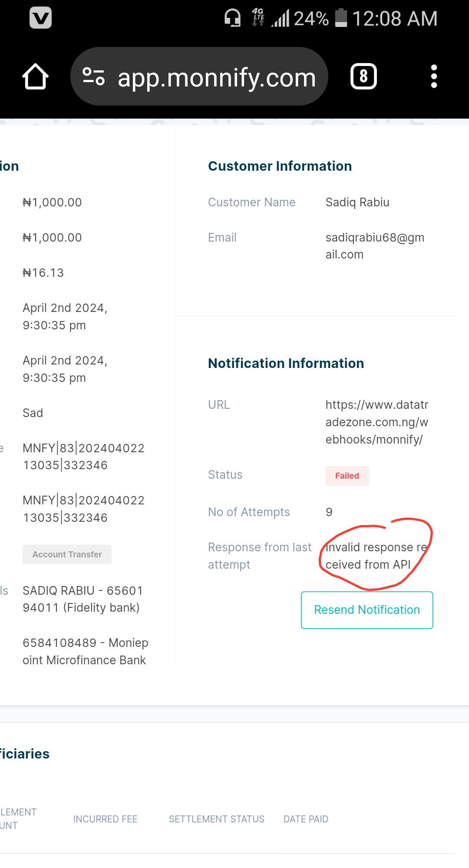
Task: Click the webhook URL text
Action: [x=377, y=422]
